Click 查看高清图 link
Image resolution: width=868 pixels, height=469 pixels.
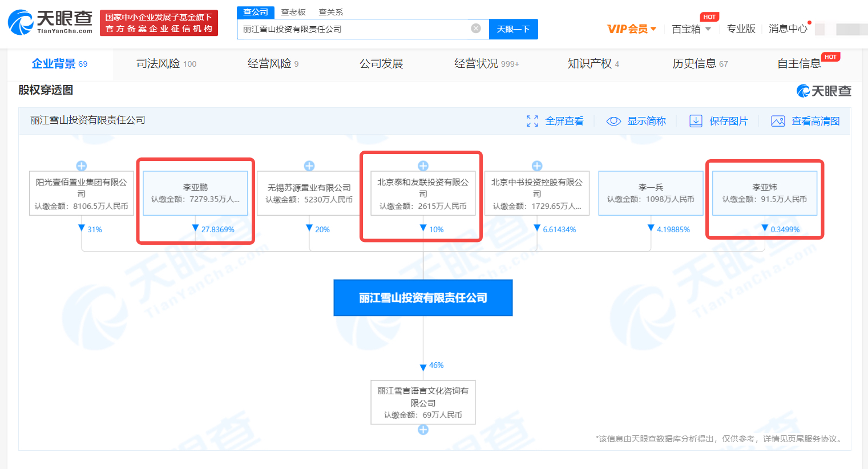[x=815, y=121]
